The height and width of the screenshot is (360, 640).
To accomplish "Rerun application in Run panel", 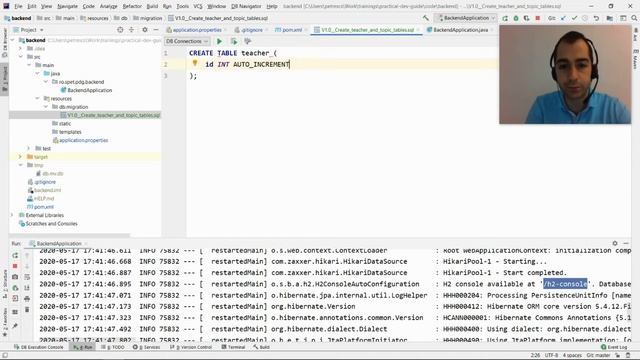I will pos(15,255).
